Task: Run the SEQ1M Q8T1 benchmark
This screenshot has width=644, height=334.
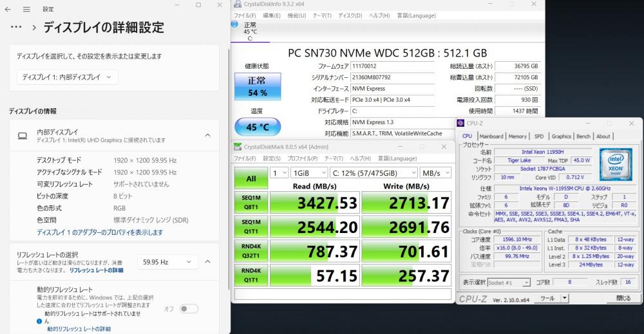Action: pos(251,202)
